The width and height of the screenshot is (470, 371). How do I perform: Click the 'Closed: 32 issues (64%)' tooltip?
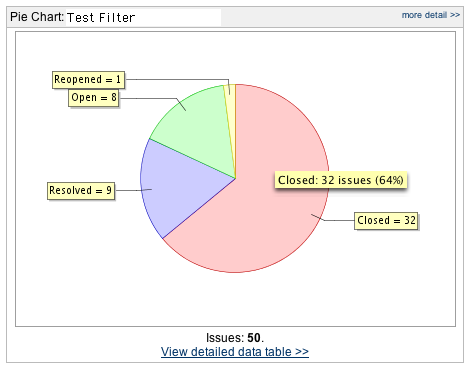341,180
